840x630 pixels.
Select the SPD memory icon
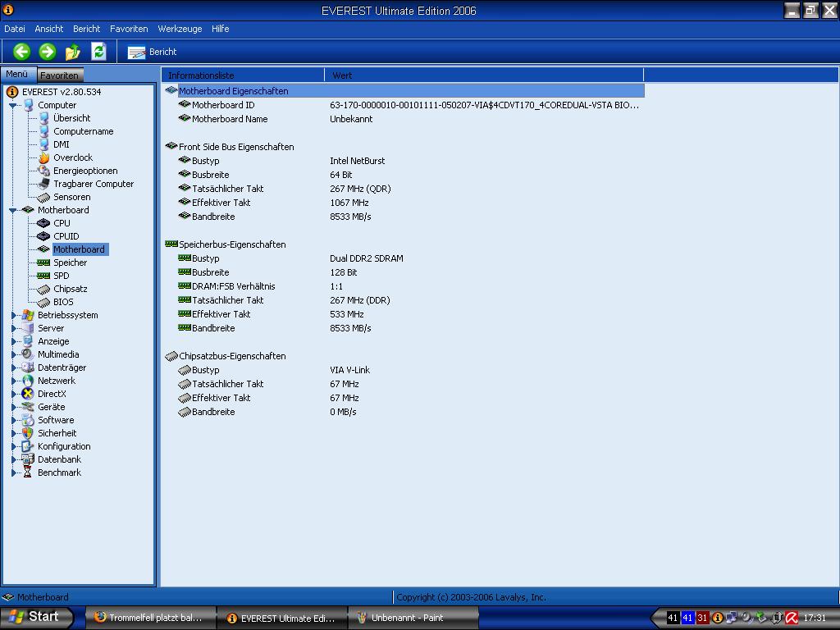[x=43, y=276]
